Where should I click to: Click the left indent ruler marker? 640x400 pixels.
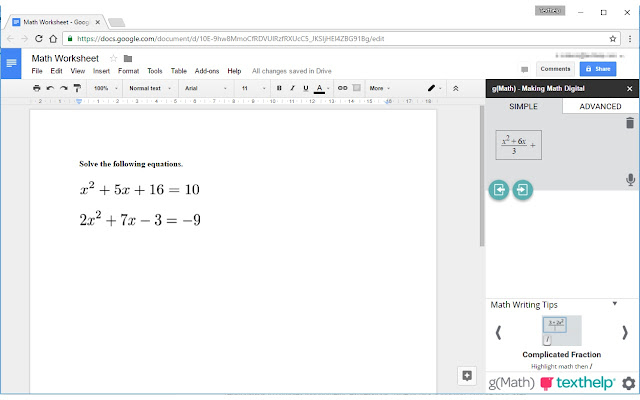[x=79, y=101]
